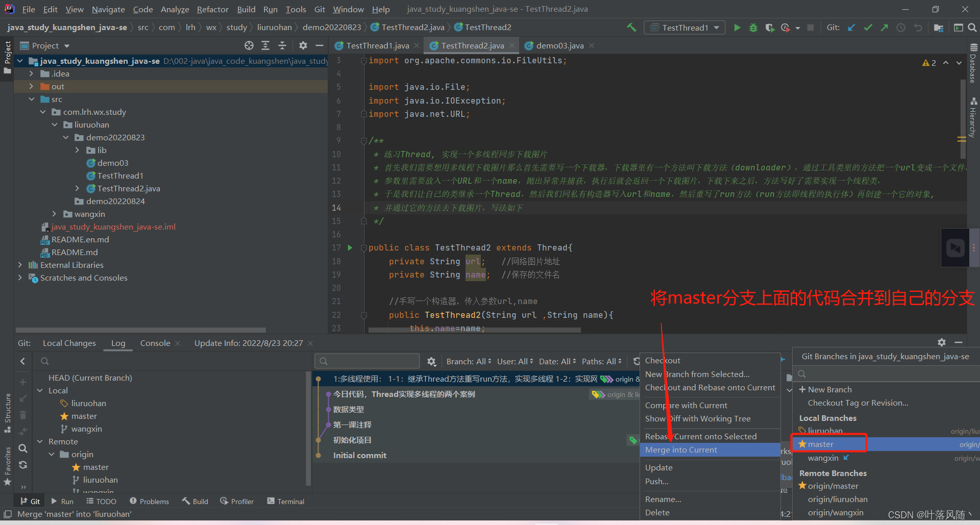Click Git rollback undo icon

pos(918,28)
